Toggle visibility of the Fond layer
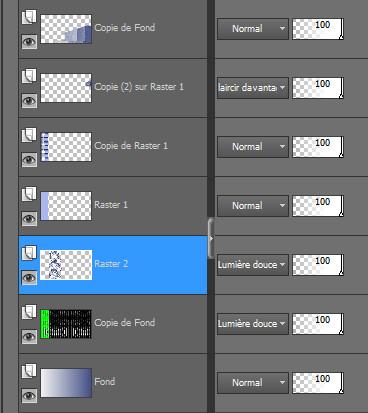The image size is (368, 413). (x=29, y=396)
